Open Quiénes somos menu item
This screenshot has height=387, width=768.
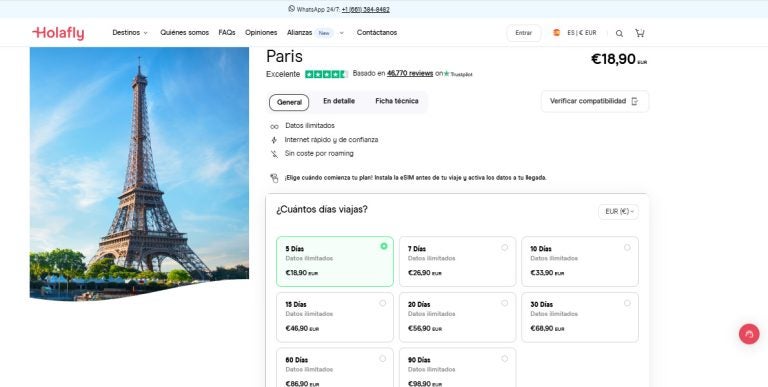(185, 33)
